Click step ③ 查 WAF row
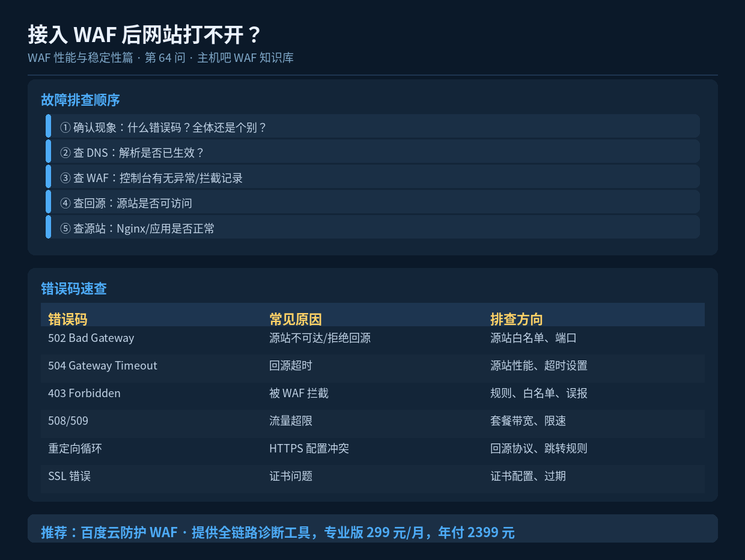 coord(372,178)
